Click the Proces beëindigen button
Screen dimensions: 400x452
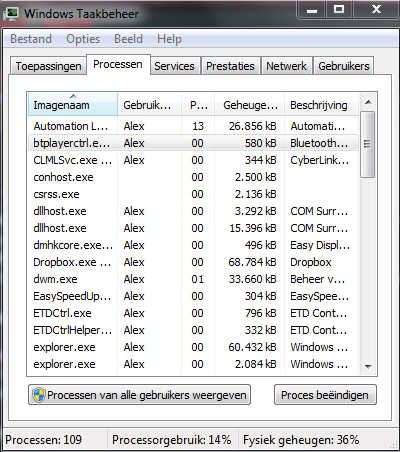click(x=325, y=395)
